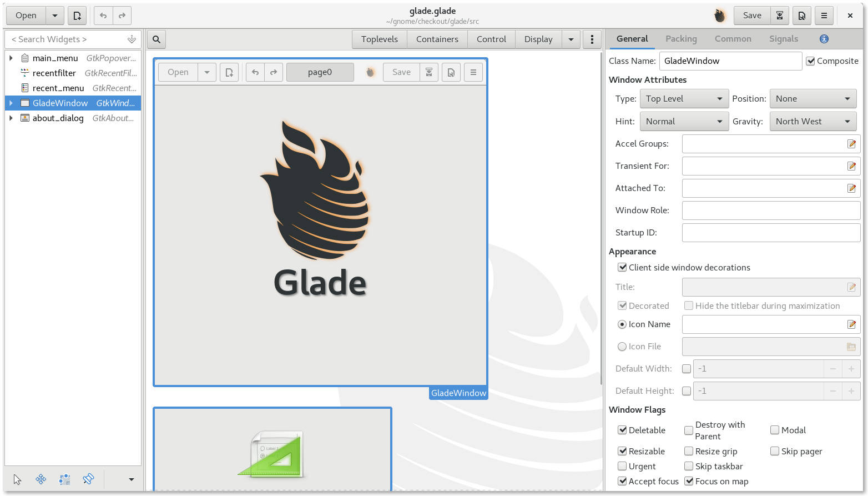This screenshot has width=868, height=496.
Task: Preview the GladeWindow snapshot
Action: tap(801, 15)
